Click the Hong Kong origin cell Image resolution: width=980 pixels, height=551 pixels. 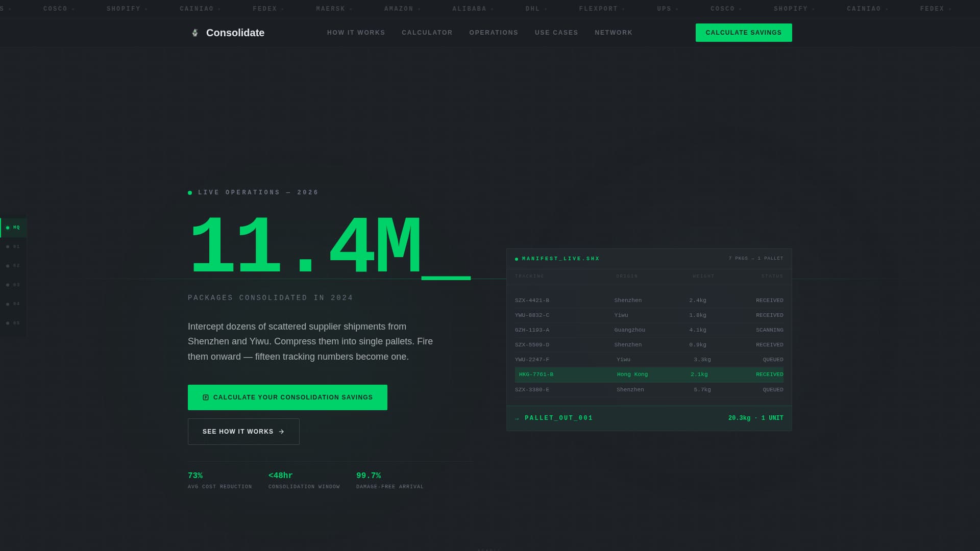(632, 374)
